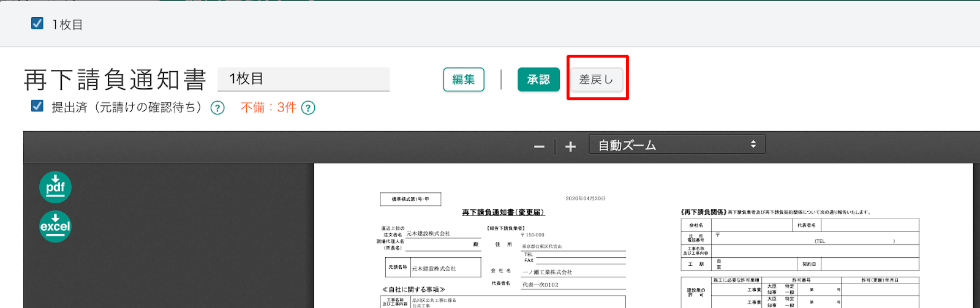
Task: Click 元請名称 cell in the preview
Action: [x=398, y=268]
